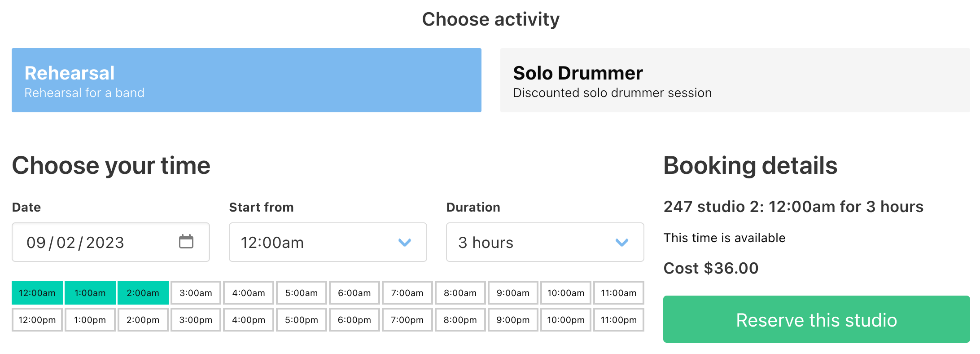The width and height of the screenshot is (980, 354).
Task: Toggle the 12:00am time slot
Action: pos(37,293)
